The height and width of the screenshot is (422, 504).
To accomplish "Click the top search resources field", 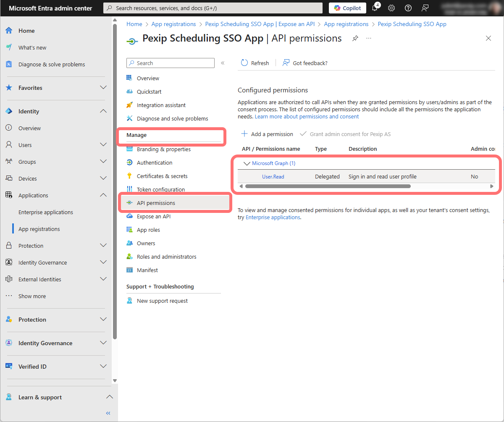I will click(x=213, y=8).
